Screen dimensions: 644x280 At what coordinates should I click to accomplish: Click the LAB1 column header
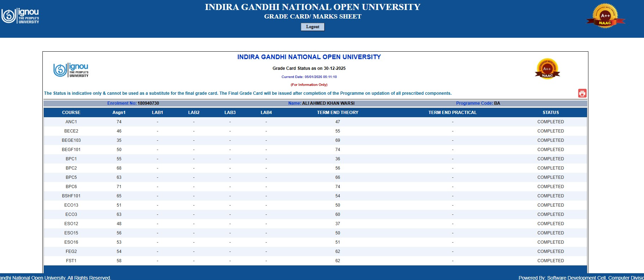click(158, 113)
